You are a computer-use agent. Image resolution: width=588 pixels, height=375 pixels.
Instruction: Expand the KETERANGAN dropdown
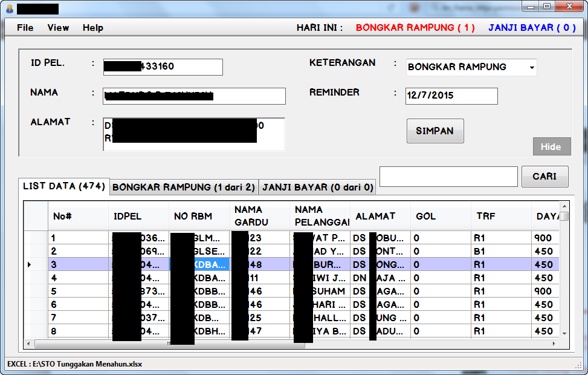pos(532,68)
